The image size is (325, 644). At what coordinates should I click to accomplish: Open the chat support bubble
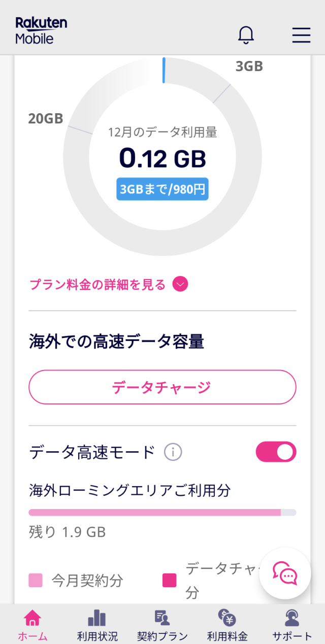click(x=285, y=573)
